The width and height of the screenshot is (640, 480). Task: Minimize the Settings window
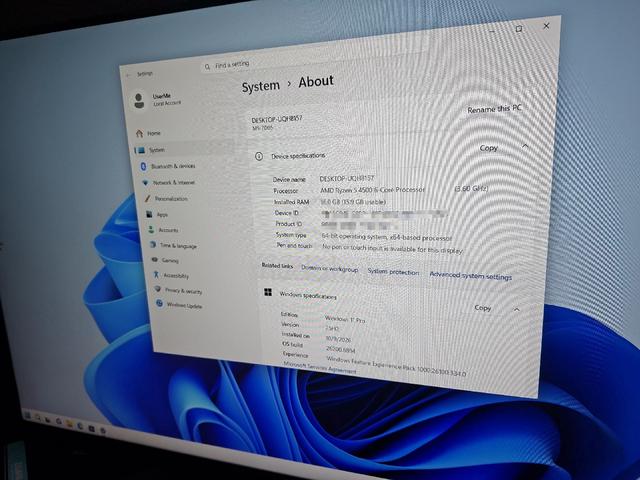(x=492, y=31)
